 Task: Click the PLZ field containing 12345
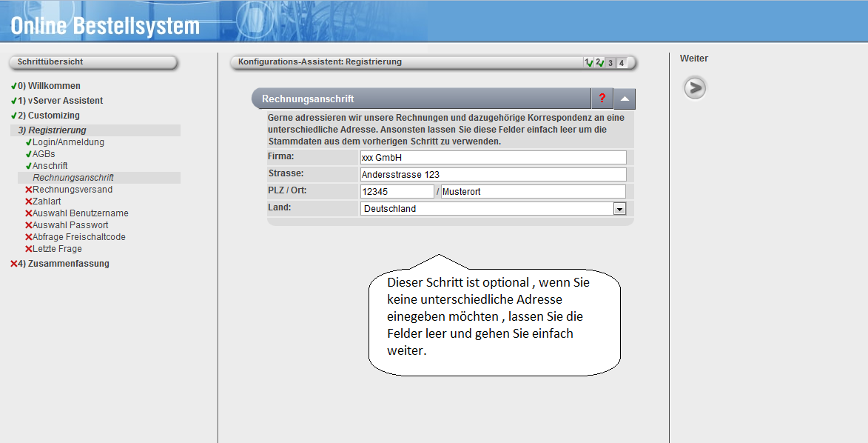(397, 192)
